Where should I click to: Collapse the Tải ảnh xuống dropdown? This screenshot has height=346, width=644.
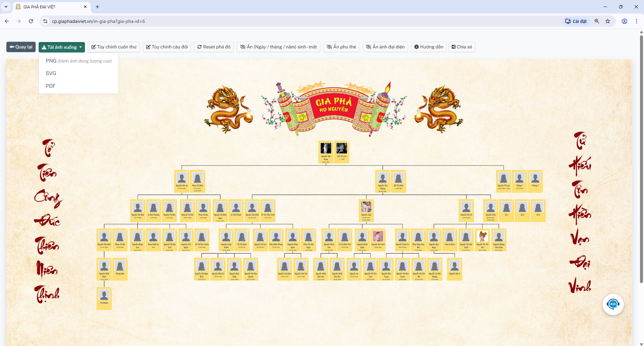click(x=62, y=47)
